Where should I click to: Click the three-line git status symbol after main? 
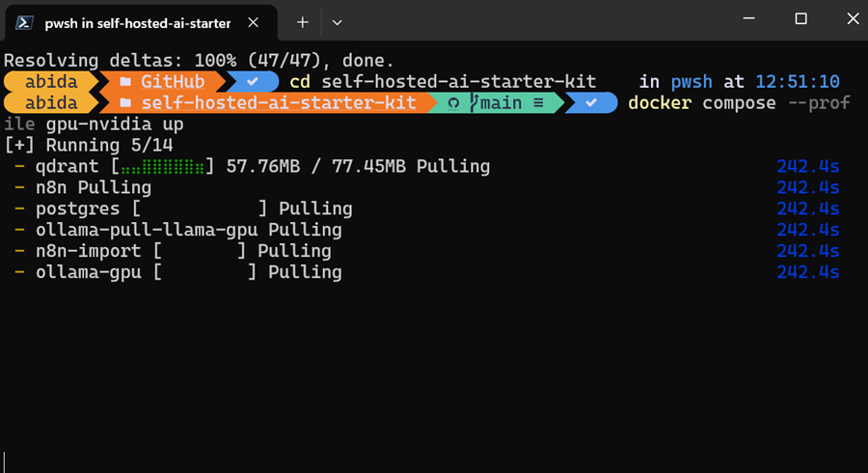538,103
